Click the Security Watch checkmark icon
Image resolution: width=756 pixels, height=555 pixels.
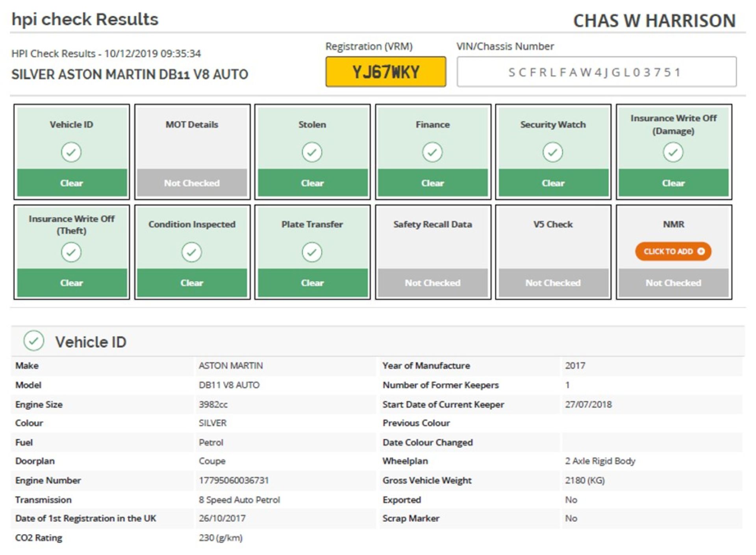point(553,152)
